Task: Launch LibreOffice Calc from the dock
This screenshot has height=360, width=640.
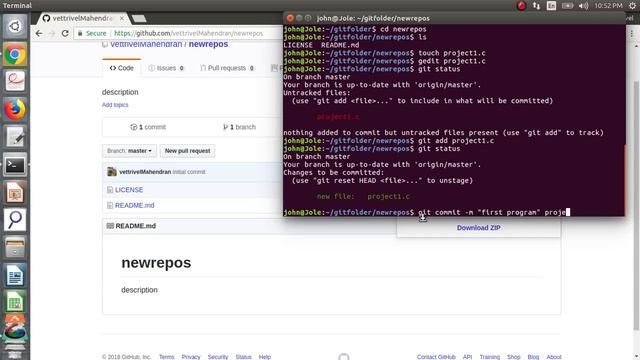Action: (15, 303)
